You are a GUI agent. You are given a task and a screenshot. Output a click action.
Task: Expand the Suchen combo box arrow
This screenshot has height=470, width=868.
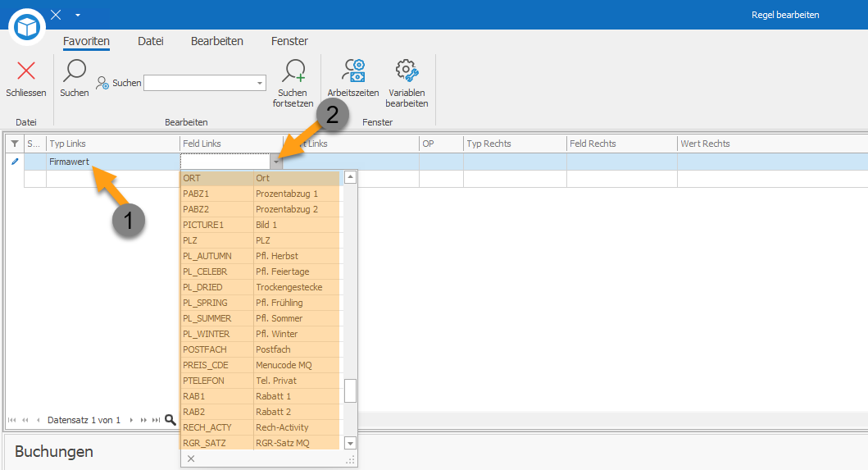pos(260,83)
